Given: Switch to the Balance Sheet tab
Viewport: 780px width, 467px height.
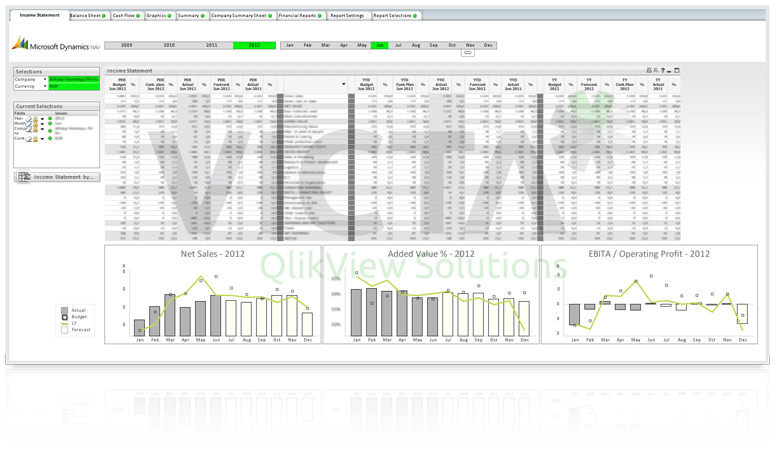Looking at the screenshot, I should pos(89,16).
